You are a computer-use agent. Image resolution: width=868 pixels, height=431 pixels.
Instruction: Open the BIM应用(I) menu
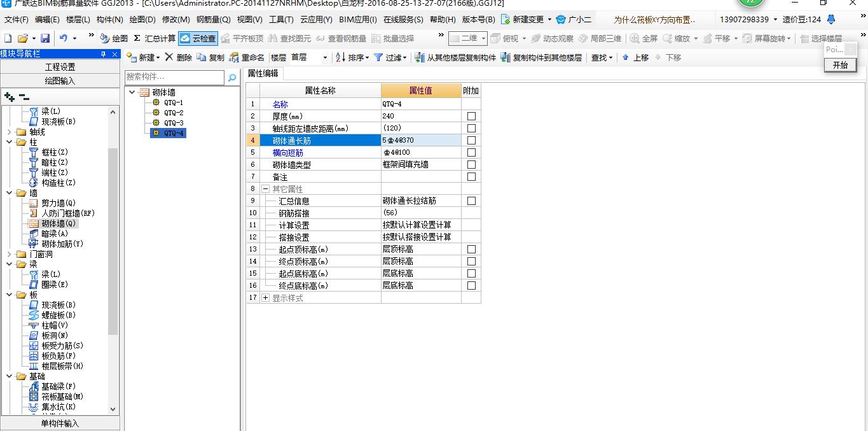tap(358, 20)
